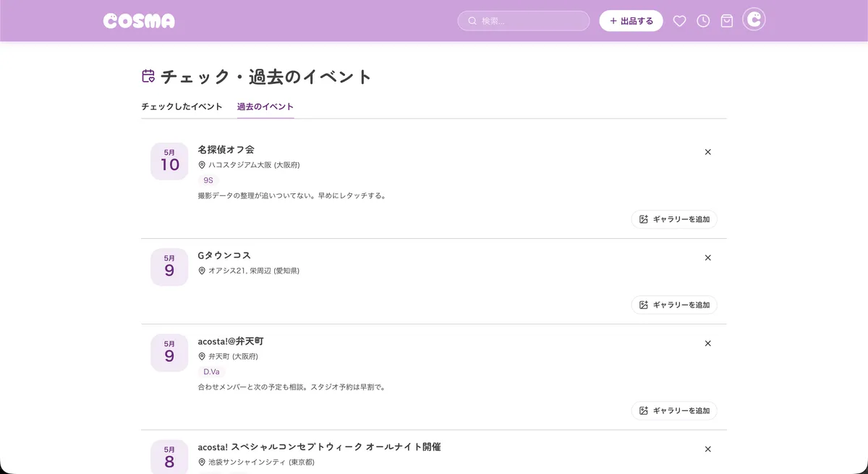
Task: Click the 9S character tag
Action: coord(208,180)
